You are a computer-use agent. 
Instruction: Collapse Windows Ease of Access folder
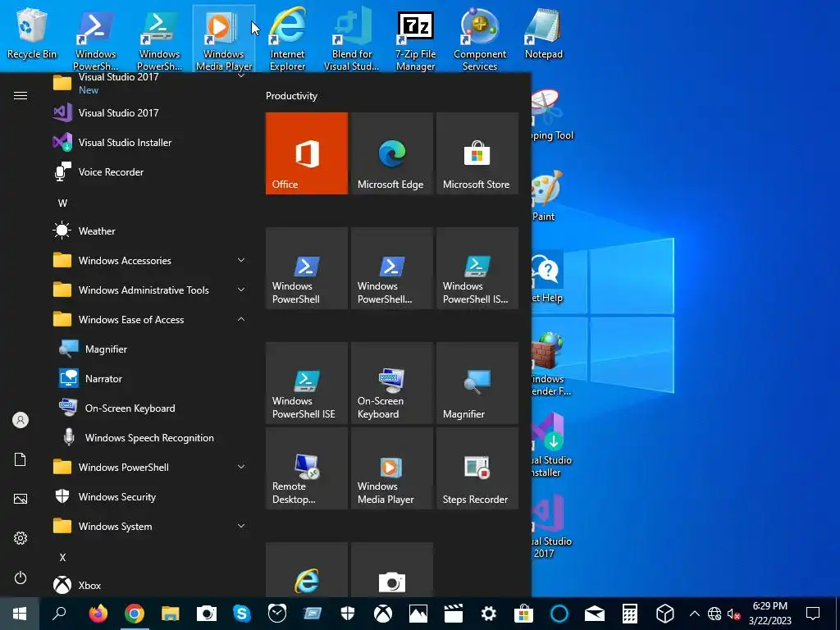(x=150, y=320)
